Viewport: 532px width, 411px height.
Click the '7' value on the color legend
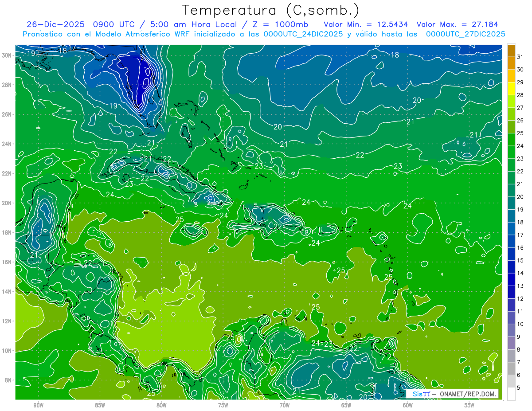[518, 362]
